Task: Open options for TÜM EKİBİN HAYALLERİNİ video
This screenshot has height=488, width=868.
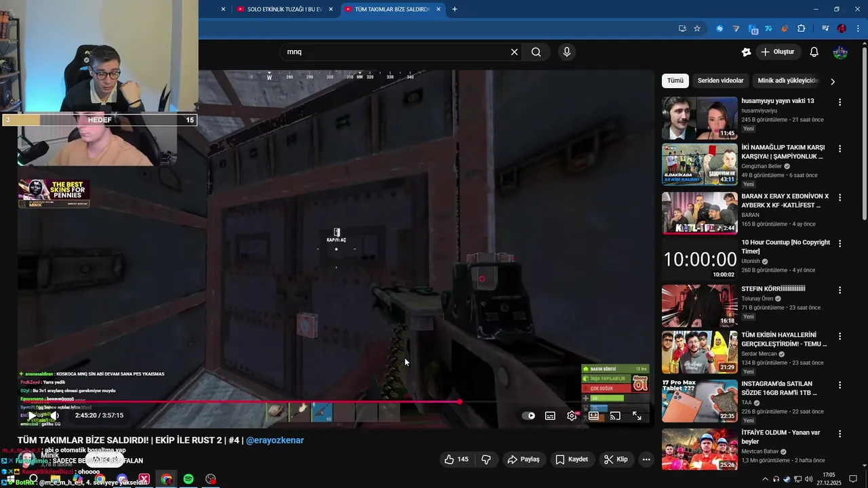Action: [840, 335]
